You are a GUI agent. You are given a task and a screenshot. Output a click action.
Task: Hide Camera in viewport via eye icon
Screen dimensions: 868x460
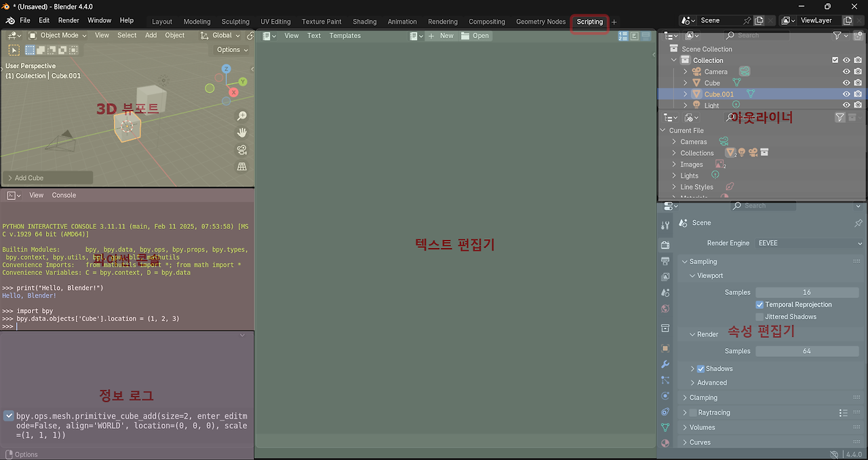846,72
